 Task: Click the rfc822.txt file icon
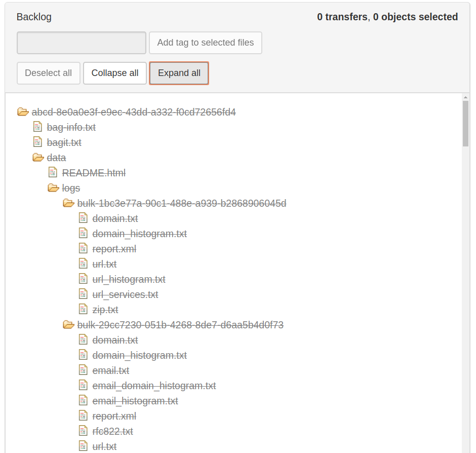pyautogui.click(x=83, y=431)
